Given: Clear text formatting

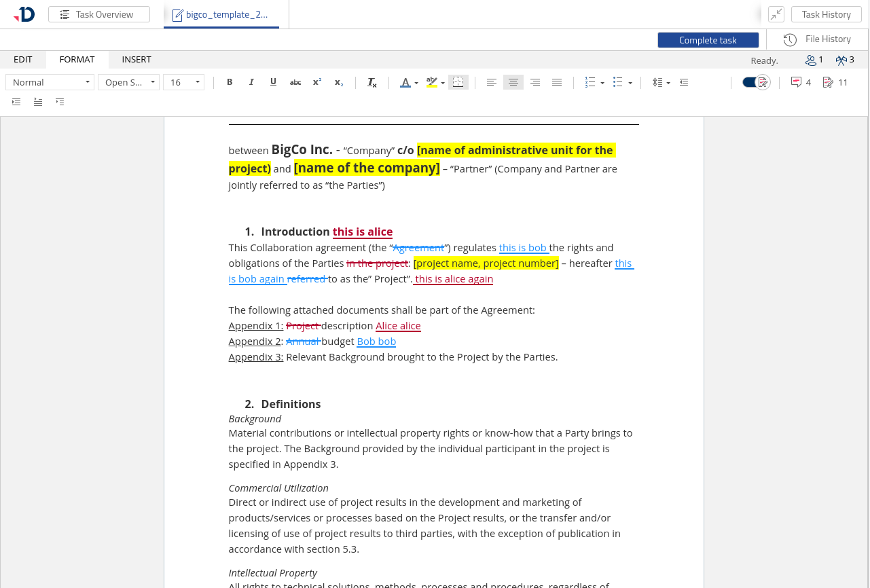Looking at the screenshot, I should [371, 82].
